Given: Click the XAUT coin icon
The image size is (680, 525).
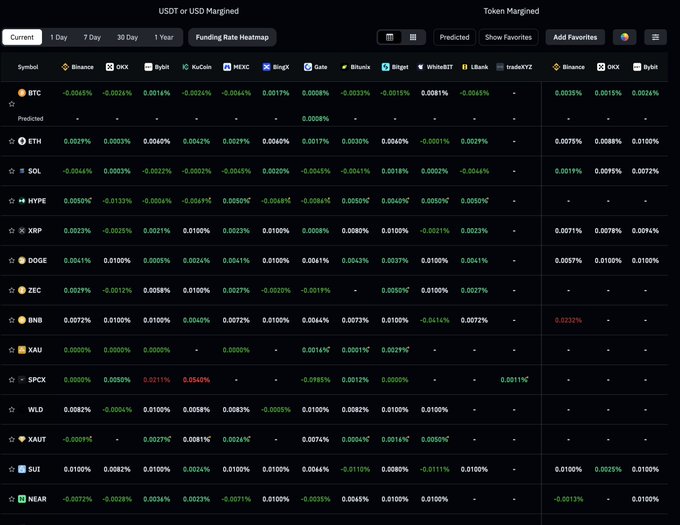Looking at the screenshot, I should 22,439.
